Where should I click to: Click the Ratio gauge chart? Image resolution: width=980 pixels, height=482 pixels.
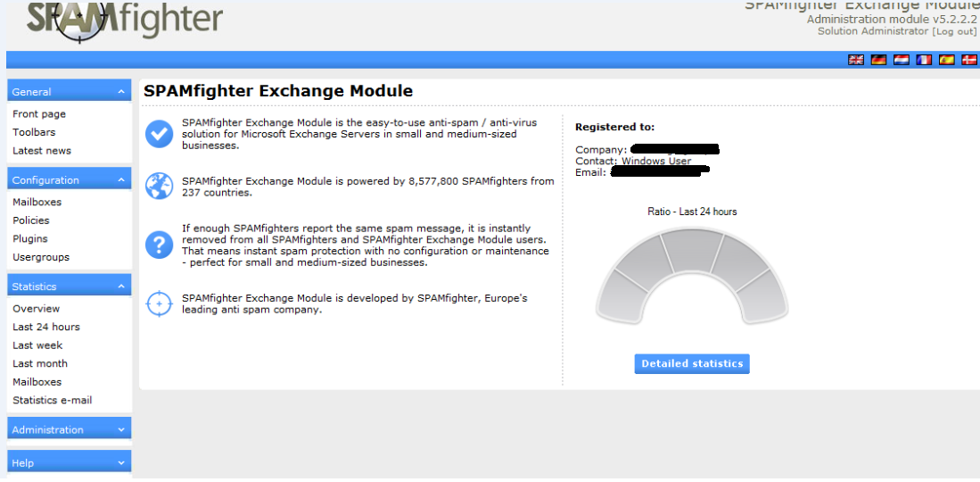(x=692, y=277)
